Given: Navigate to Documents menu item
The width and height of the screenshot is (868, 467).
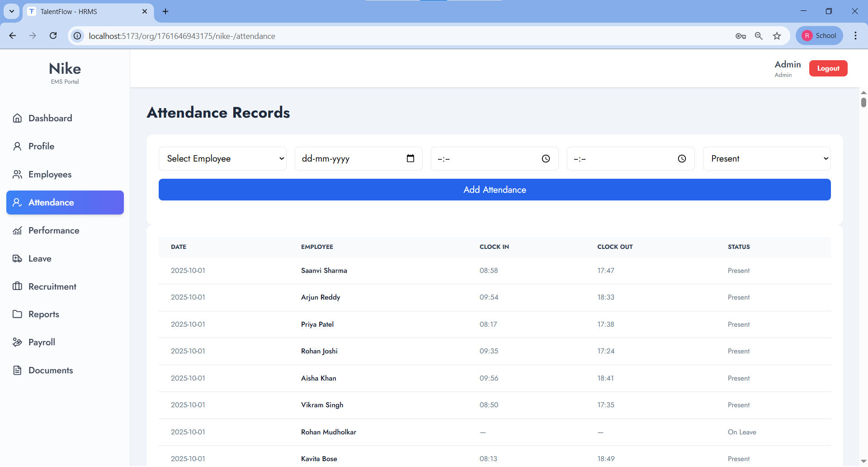Looking at the screenshot, I should pos(65,370).
